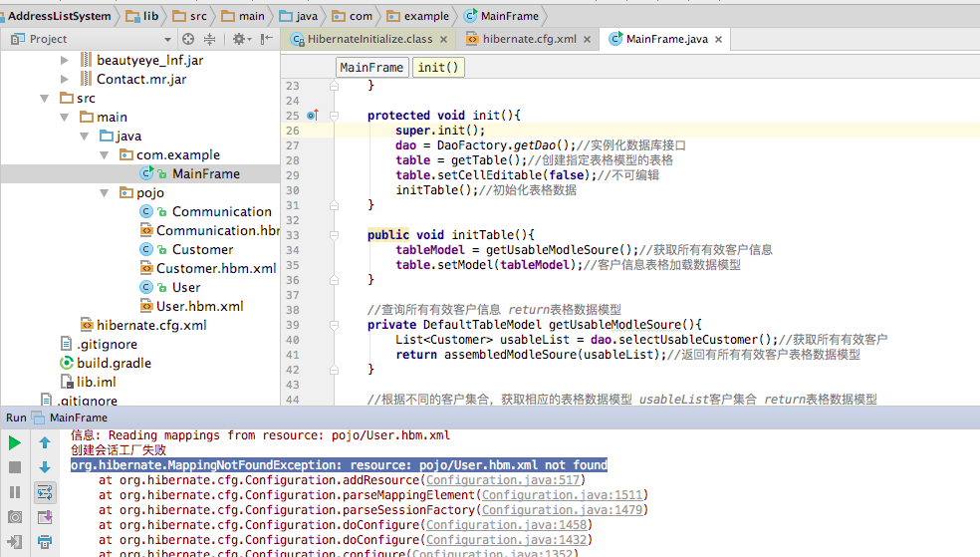The image size is (980, 557).
Task: Click the src breadcrumb in the navigation bar
Action: point(189,16)
